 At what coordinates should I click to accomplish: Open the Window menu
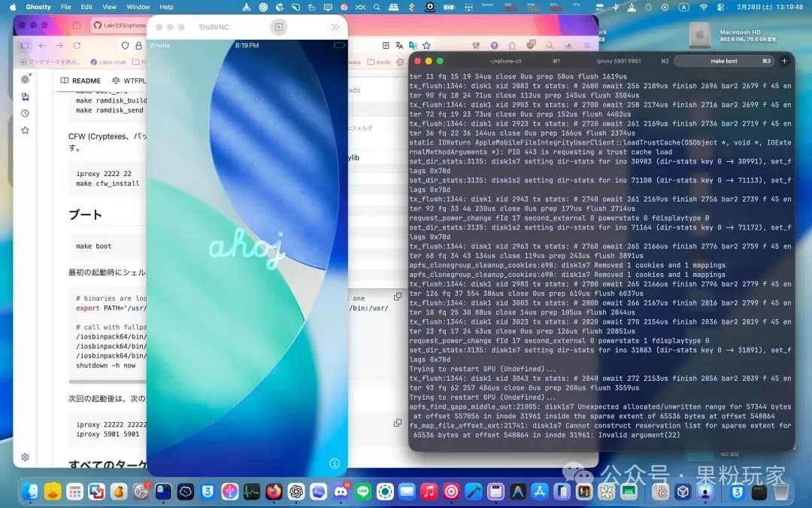point(138,7)
